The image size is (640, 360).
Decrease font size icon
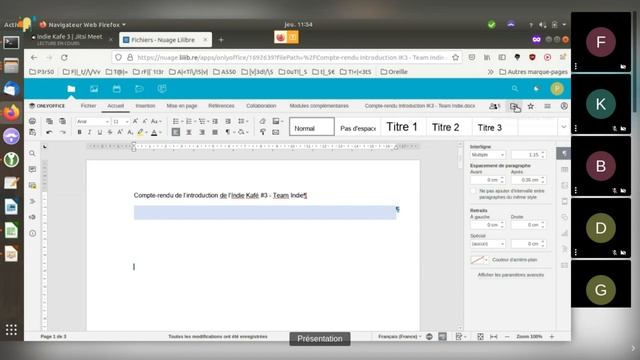point(144,121)
